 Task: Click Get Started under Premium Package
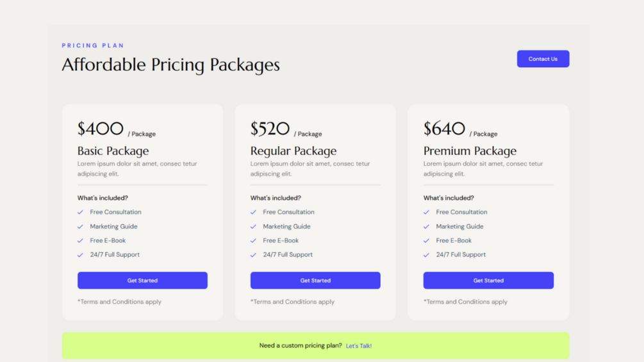coord(488,281)
